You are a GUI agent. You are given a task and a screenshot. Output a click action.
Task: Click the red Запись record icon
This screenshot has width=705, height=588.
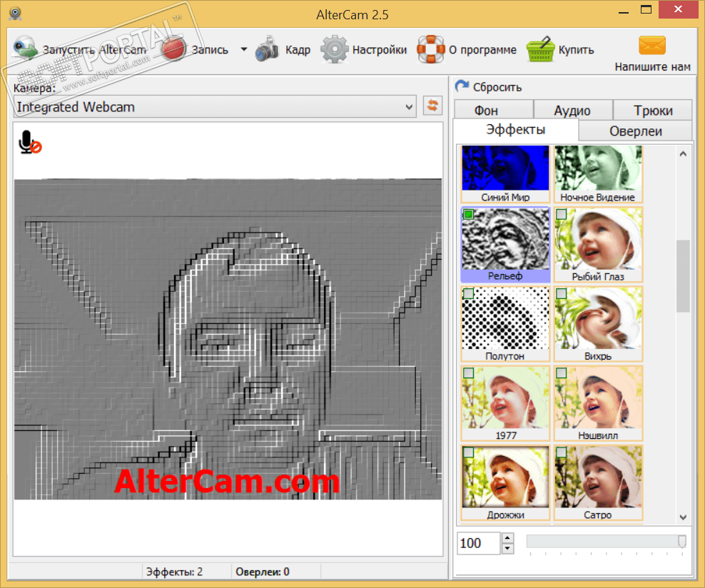[173, 49]
